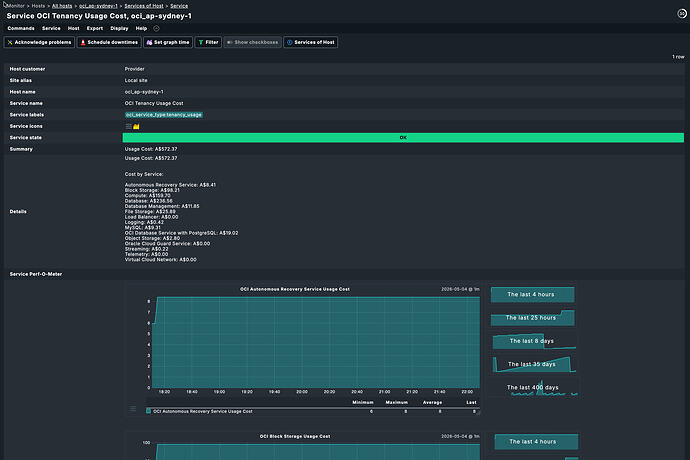Click the 'Oracle Cloud Guard Service' cost line
Viewport: 690px width, 460px height.
[x=167, y=243]
